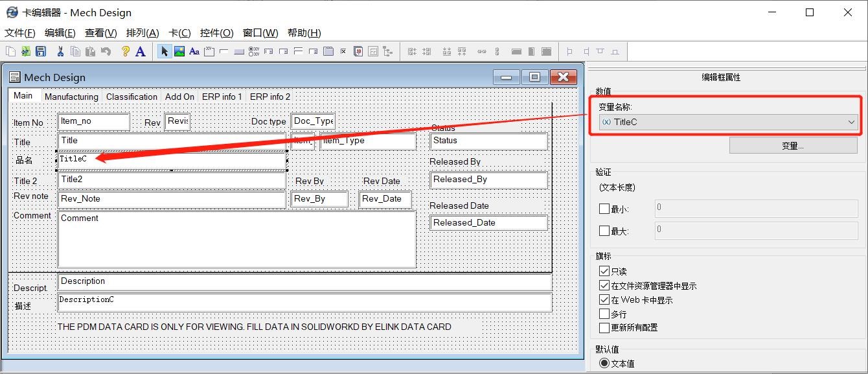Check the 多行 checkbox

tap(604, 314)
